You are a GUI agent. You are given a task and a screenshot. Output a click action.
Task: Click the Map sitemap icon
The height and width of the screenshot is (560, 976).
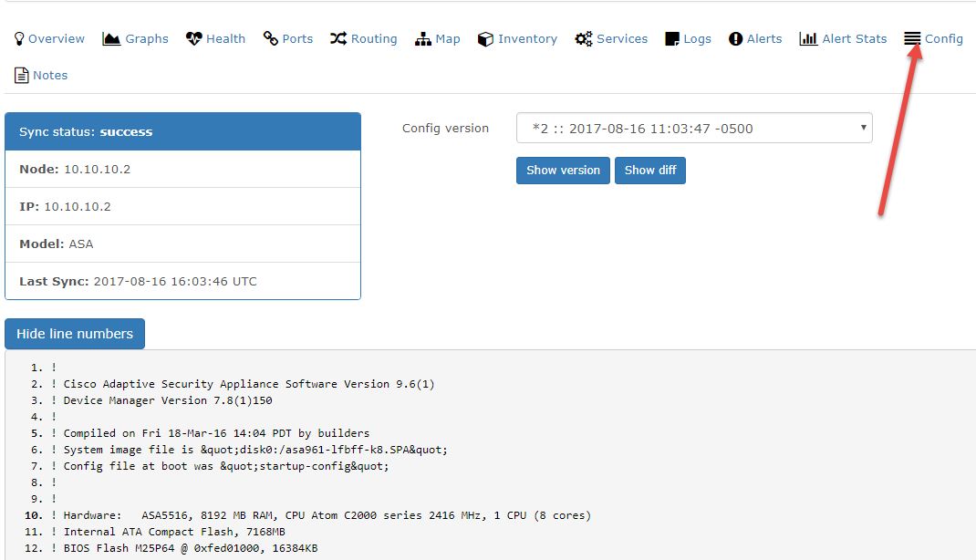click(423, 39)
